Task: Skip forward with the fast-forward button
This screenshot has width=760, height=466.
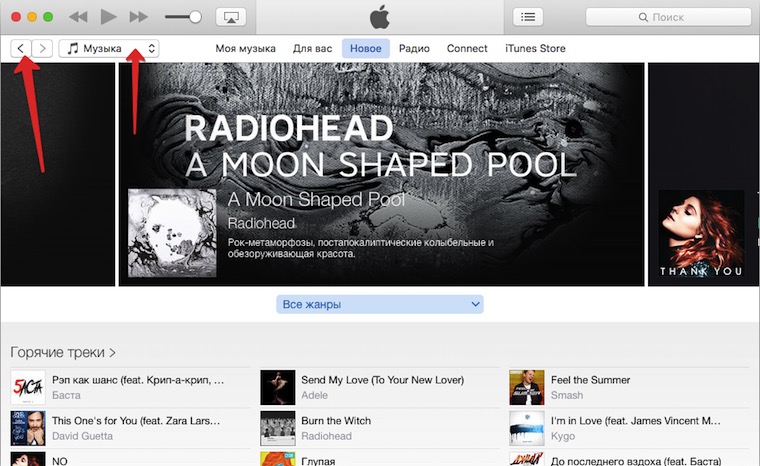Action: [139, 17]
